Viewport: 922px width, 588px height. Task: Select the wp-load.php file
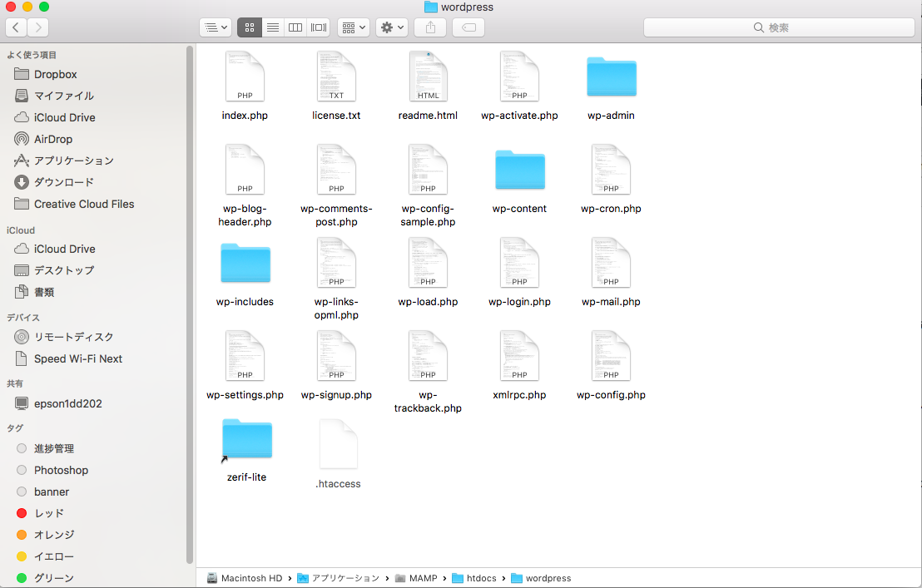tap(428, 263)
